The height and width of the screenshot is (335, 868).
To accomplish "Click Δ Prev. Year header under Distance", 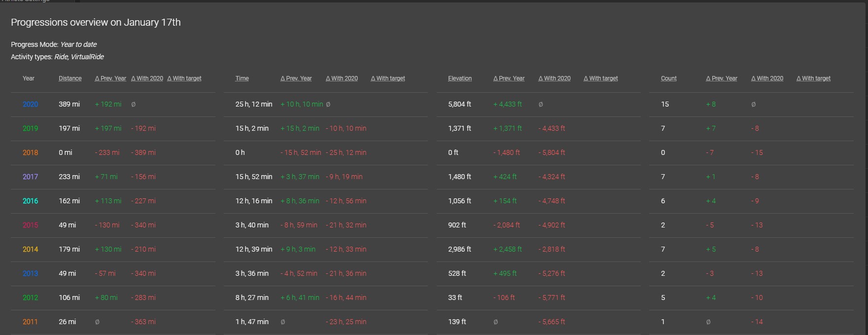I will pyautogui.click(x=110, y=78).
